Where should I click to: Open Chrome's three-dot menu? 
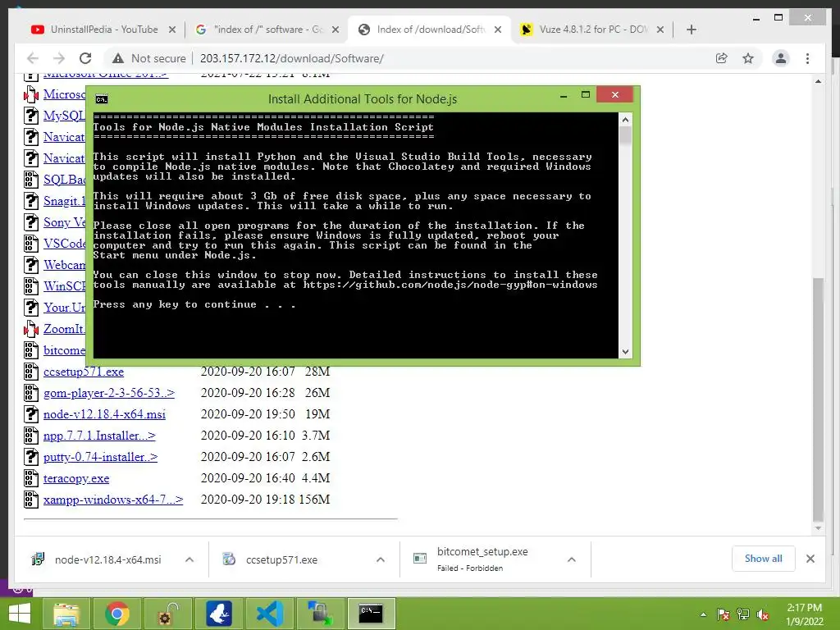coord(807,58)
